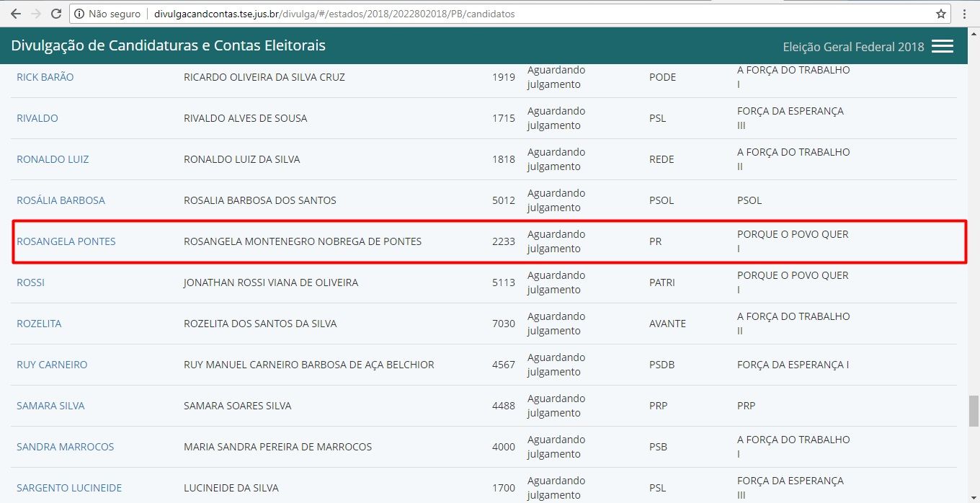This screenshot has height=503, width=980.
Task: Click the PODE party cell
Action: (x=662, y=77)
